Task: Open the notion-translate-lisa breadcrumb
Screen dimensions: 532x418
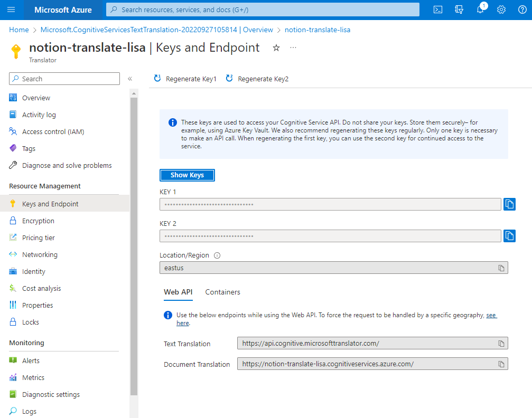Action: [x=318, y=30]
